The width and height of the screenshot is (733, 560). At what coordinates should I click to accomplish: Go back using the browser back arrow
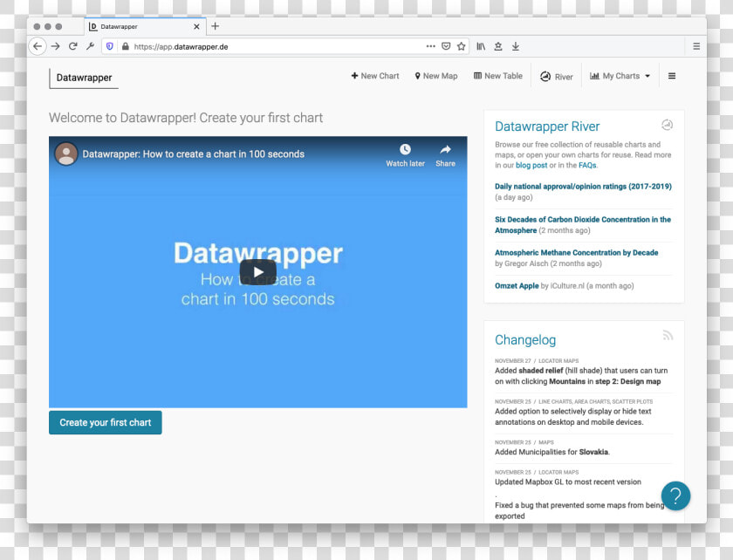[x=38, y=46]
